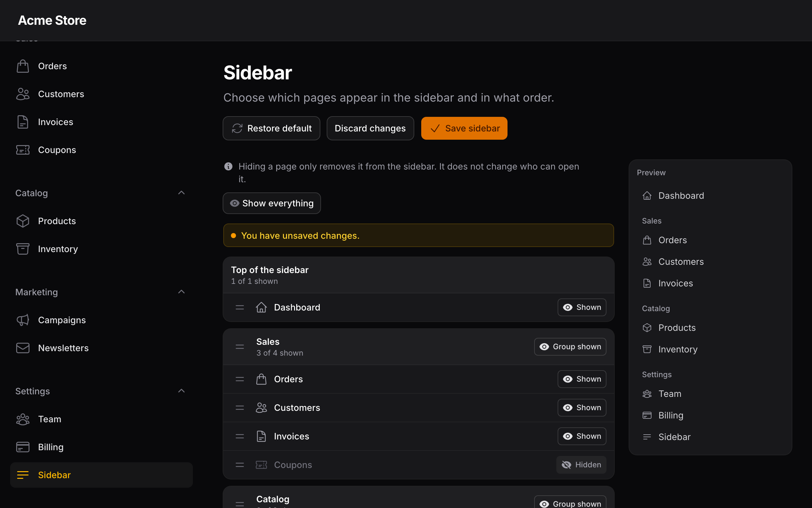Click the Billing card icon in left sidebar
Viewport: 812px width, 508px height.
(x=23, y=447)
